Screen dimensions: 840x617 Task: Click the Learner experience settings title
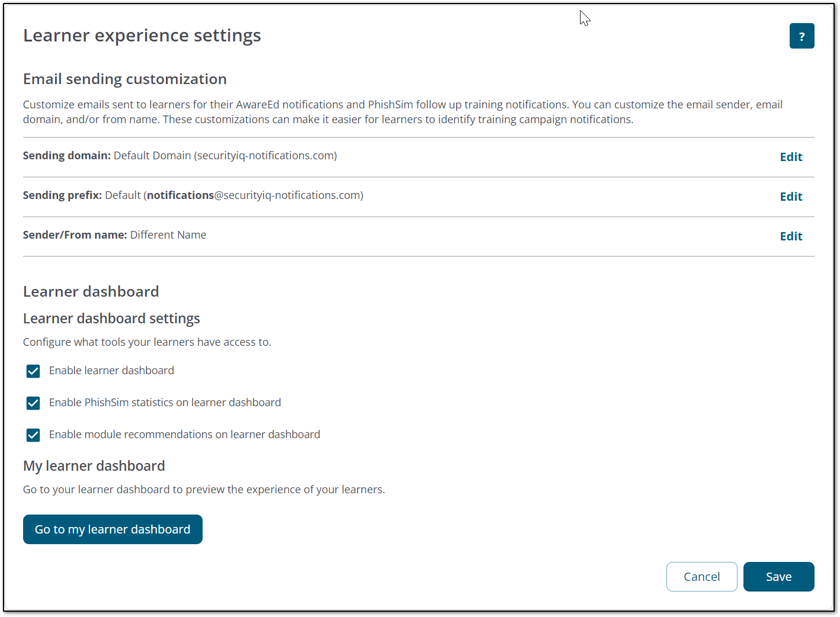pyautogui.click(x=142, y=36)
